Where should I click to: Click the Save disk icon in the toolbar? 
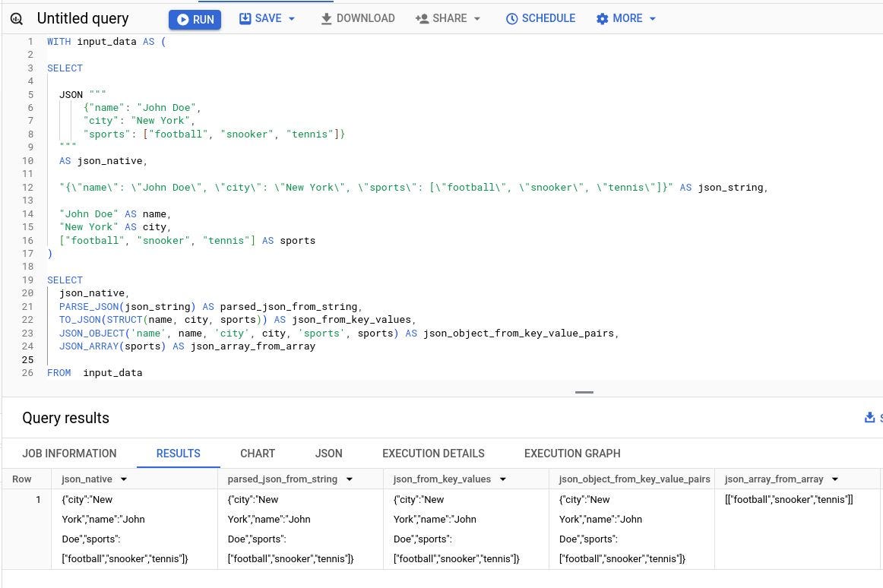(244, 18)
